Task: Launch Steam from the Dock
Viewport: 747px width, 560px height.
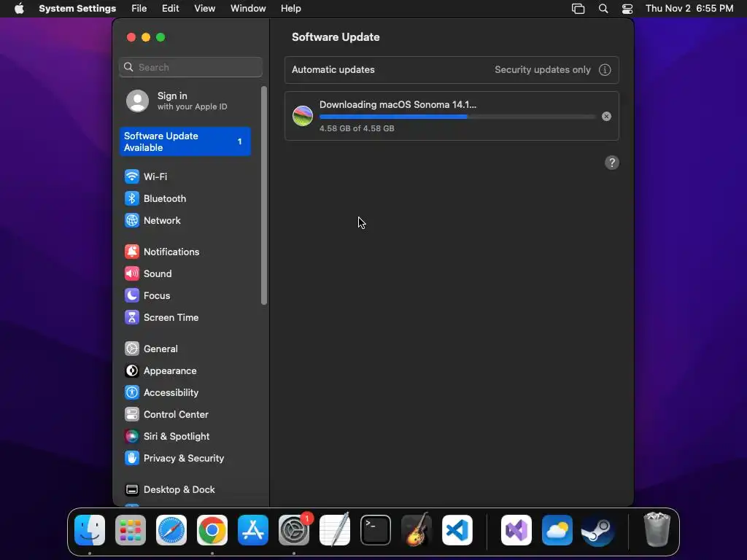Action: point(598,530)
